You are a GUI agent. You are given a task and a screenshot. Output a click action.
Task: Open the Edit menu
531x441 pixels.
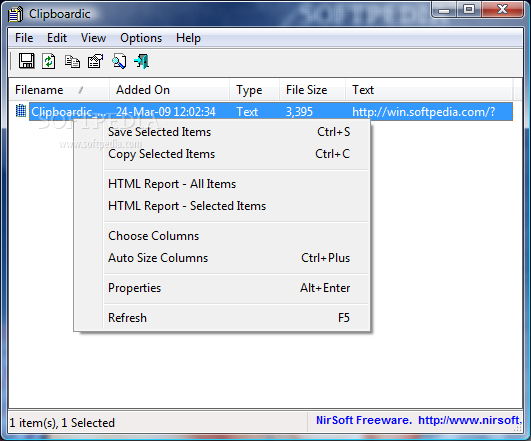click(x=57, y=38)
